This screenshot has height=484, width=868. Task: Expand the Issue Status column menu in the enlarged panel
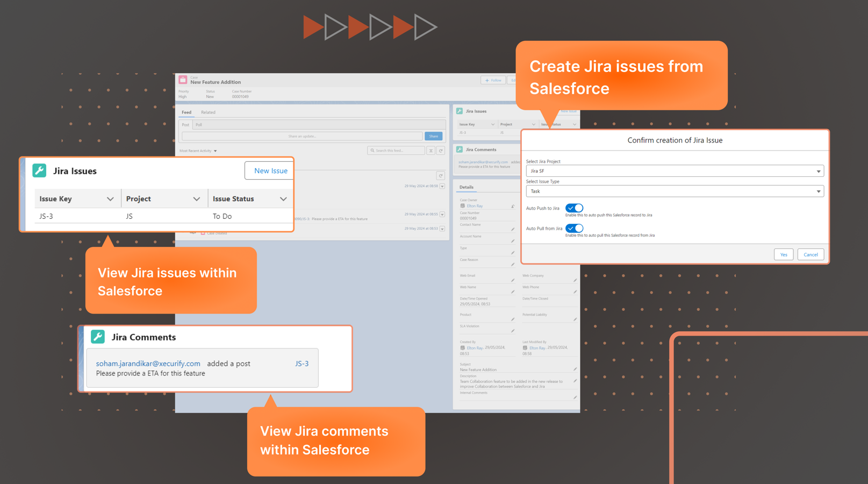pyautogui.click(x=283, y=199)
